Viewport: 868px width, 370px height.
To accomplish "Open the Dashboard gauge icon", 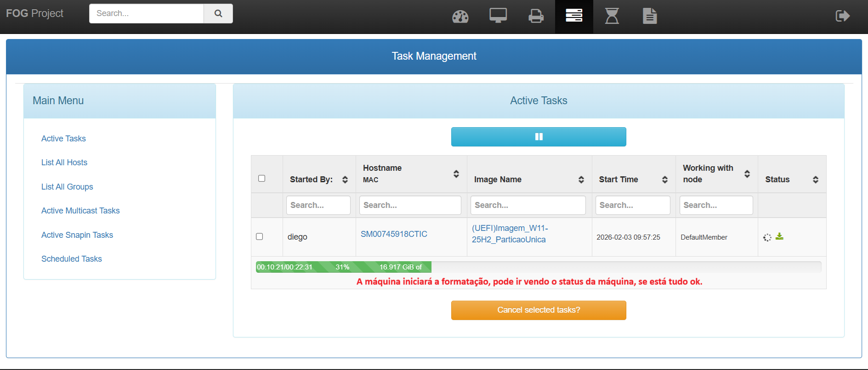I will coord(460,17).
